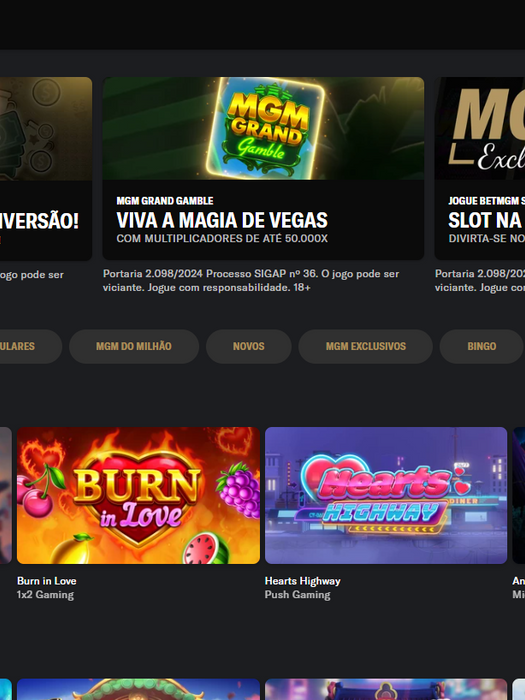The height and width of the screenshot is (700, 525).
Task: Click the SLOT NA promo headline
Action: pyautogui.click(x=485, y=220)
